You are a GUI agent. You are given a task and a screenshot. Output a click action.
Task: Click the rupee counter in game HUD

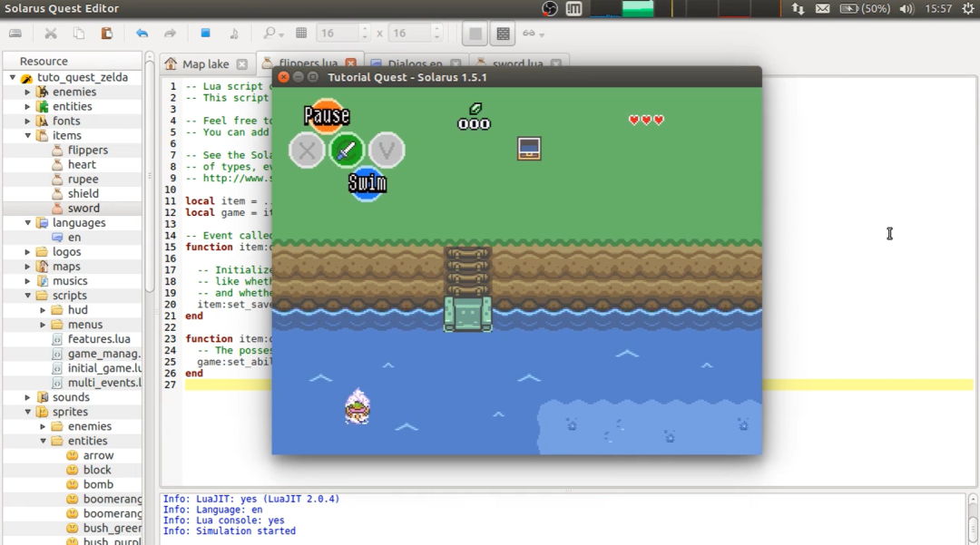pyautogui.click(x=474, y=117)
